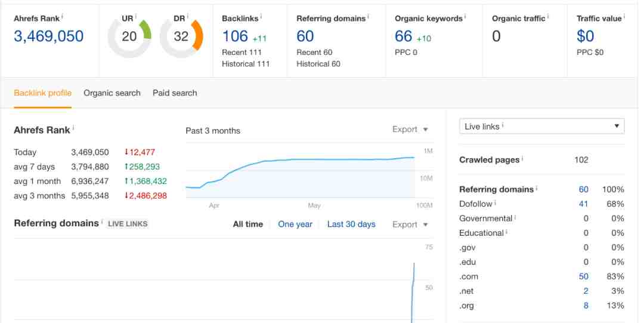Click Historical 111 under Backlinks
The width and height of the screenshot is (644, 323).
(246, 64)
